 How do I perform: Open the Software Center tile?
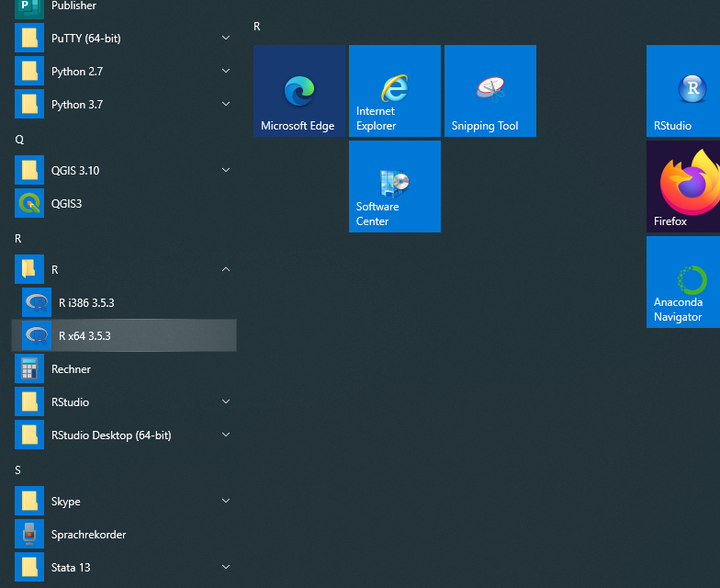pyautogui.click(x=394, y=187)
